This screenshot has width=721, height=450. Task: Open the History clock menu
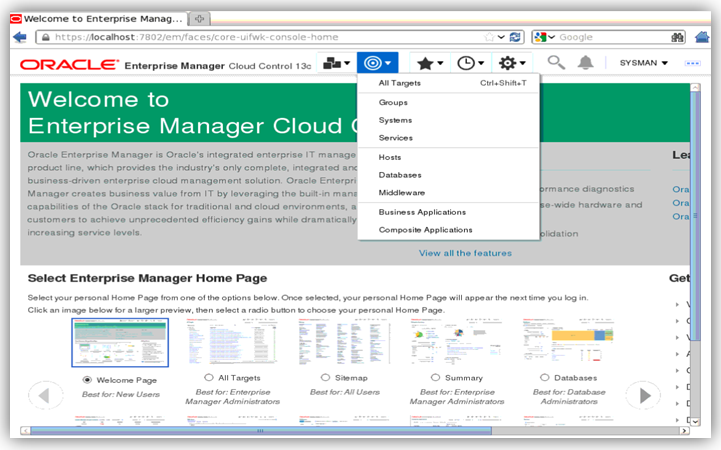[470, 63]
